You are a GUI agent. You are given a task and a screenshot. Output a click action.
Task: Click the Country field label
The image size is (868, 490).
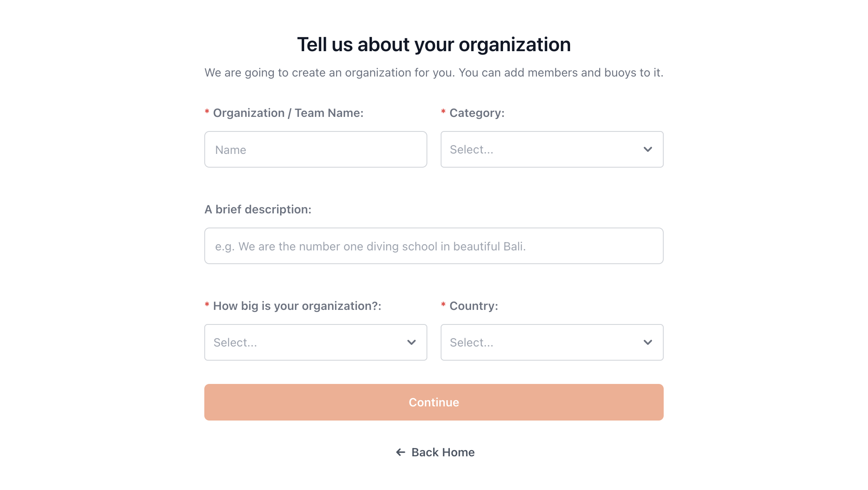[x=474, y=306]
